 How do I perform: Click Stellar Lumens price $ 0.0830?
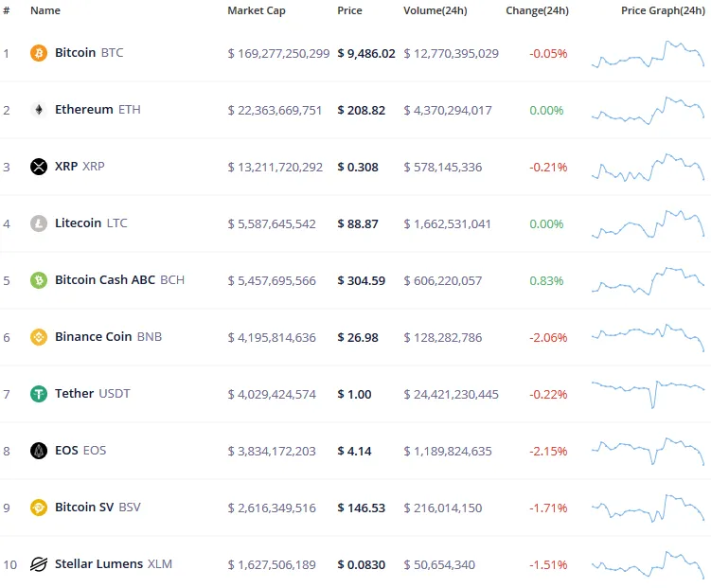click(362, 564)
